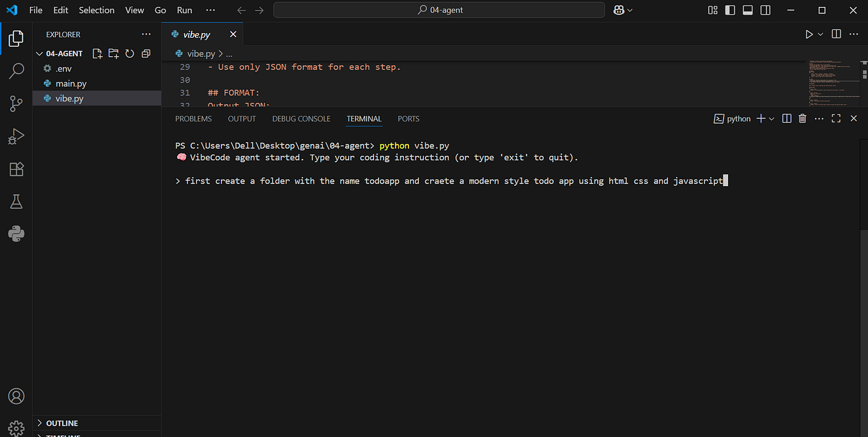Create a new file in Explorer
The image size is (868, 437).
(97, 54)
